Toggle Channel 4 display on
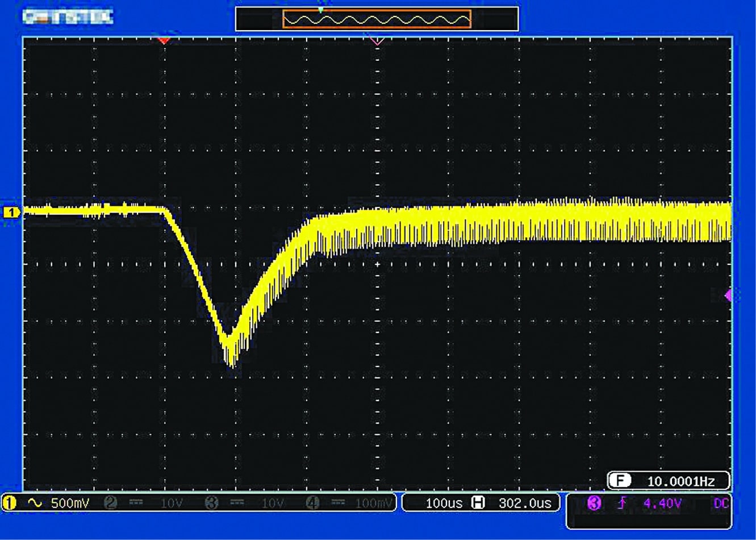 (312, 502)
